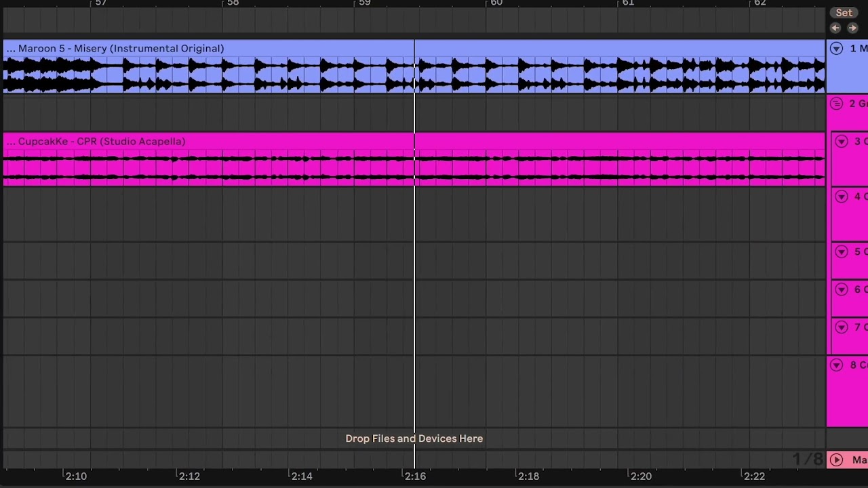Click the 2:18 mark on time ruler
The width and height of the screenshot is (868, 488).
point(528,476)
